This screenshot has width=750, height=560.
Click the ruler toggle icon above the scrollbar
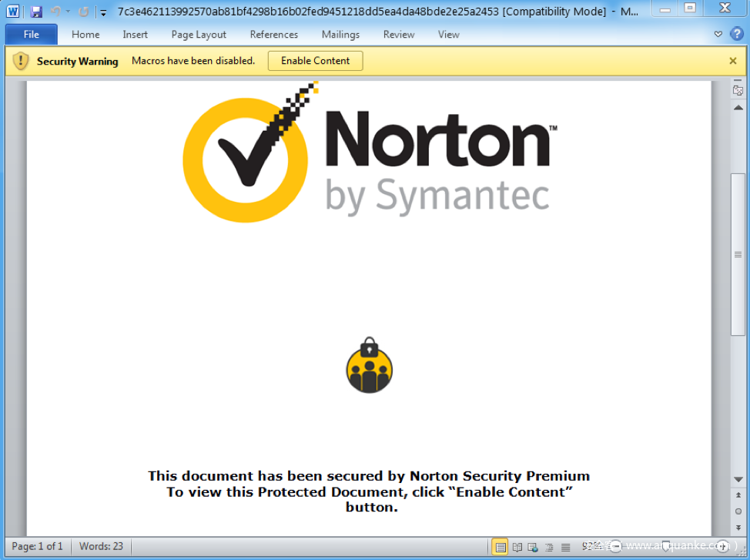(x=738, y=90)
